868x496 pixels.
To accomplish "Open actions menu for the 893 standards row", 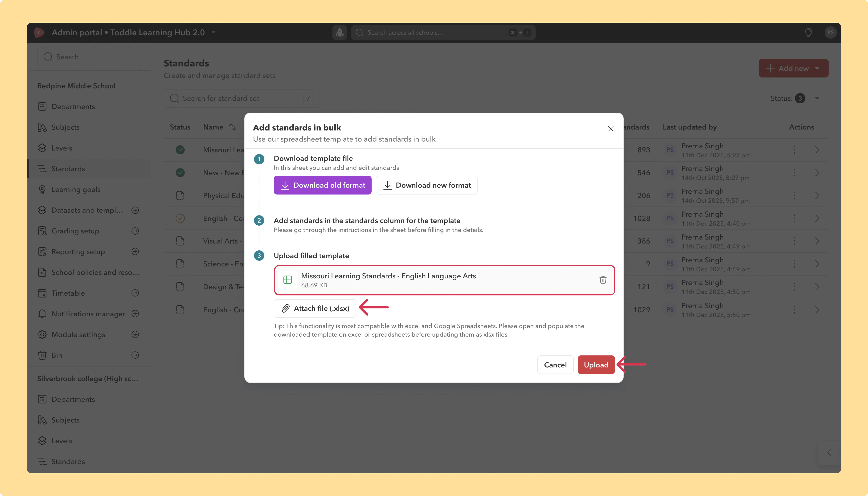I will pos(794,150).
